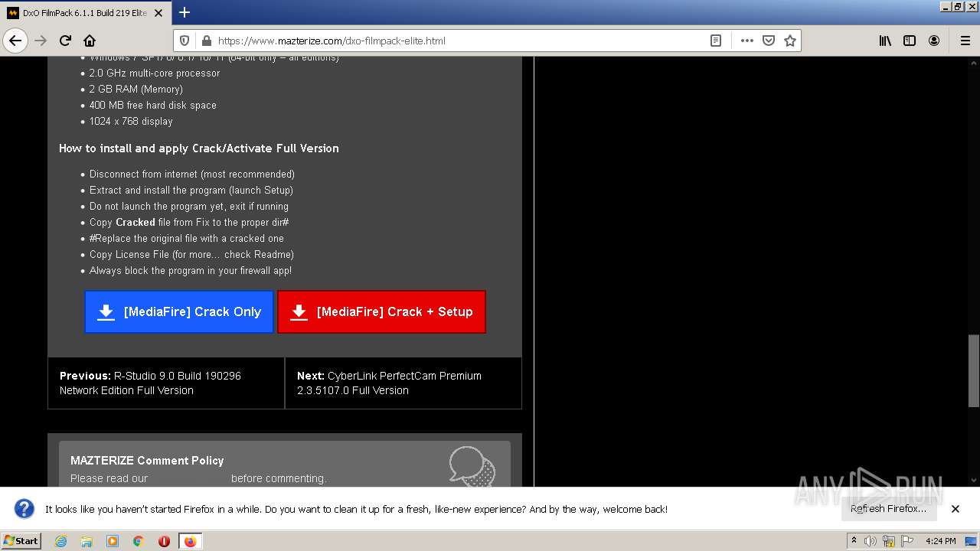Open page actions three-dot menu
The height and width of the screenshot is (551, 980).
747,41
